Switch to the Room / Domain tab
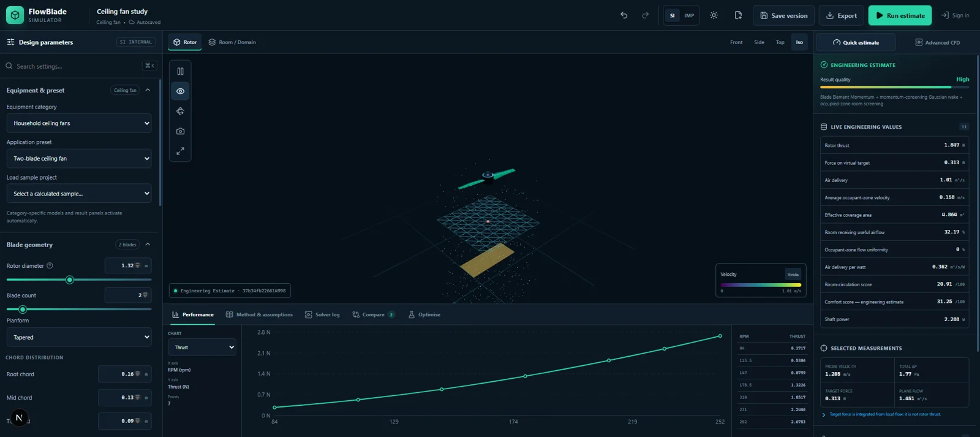The image size is (980, 437). 232,42
